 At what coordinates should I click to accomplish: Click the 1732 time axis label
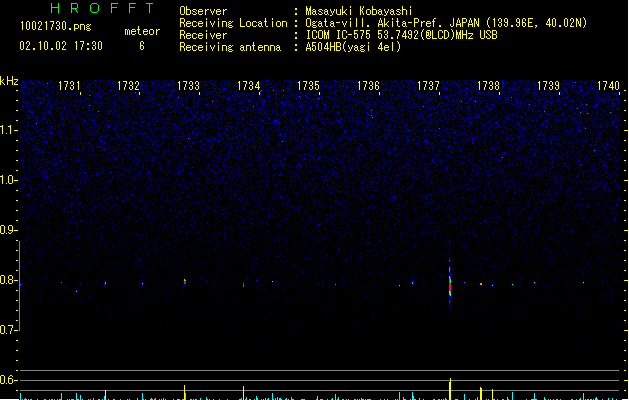[x=128, y=86]
